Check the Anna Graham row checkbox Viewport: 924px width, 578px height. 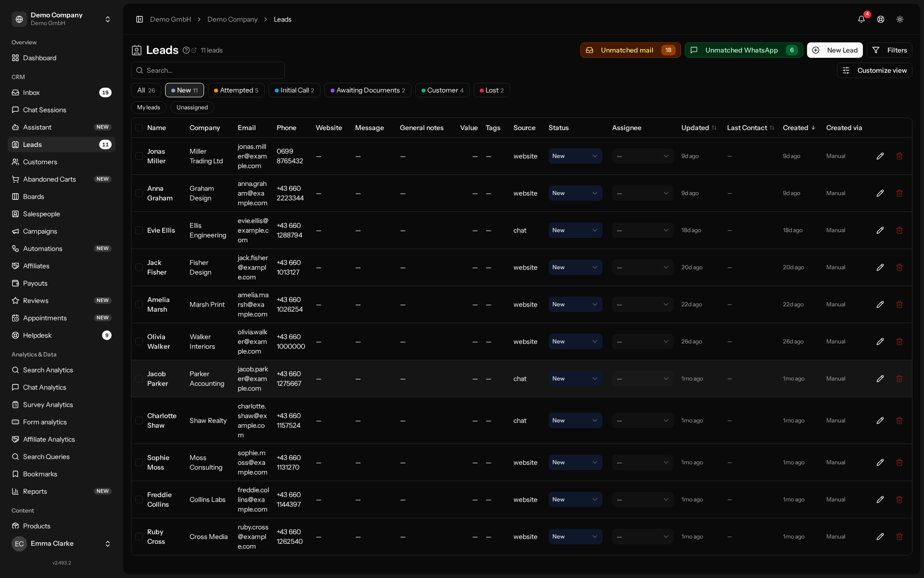pos(139,193)
